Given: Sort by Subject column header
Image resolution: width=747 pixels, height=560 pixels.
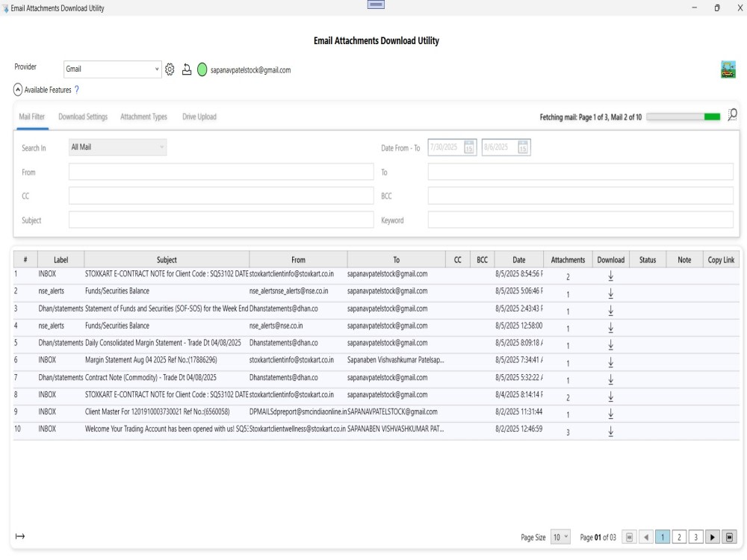Looking at the screenshot, I should point(167,260).
